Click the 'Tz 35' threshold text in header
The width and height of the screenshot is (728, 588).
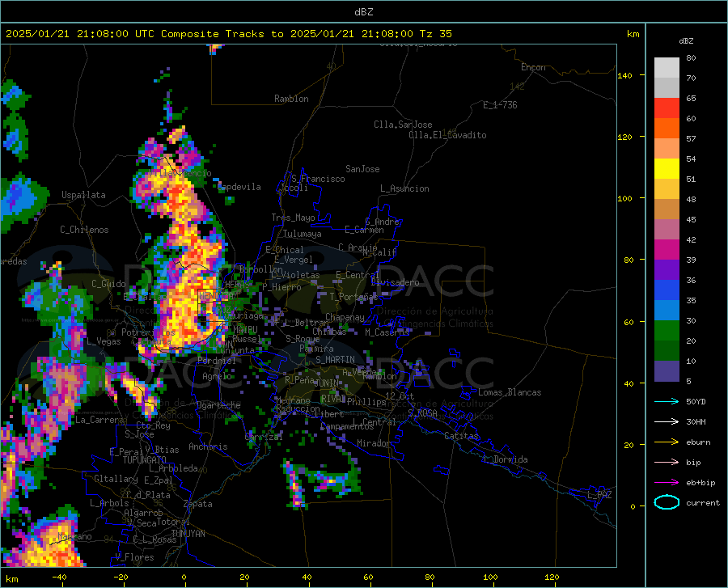436,34
